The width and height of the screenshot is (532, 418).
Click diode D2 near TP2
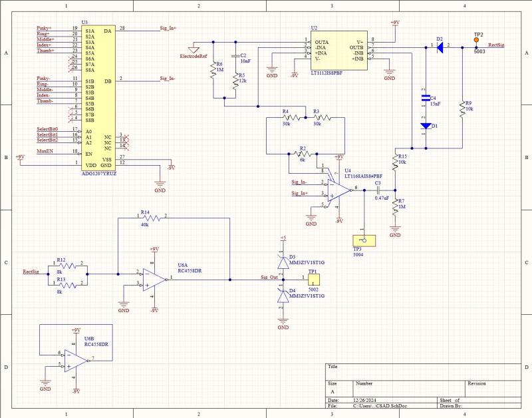(x=440, y=46)
